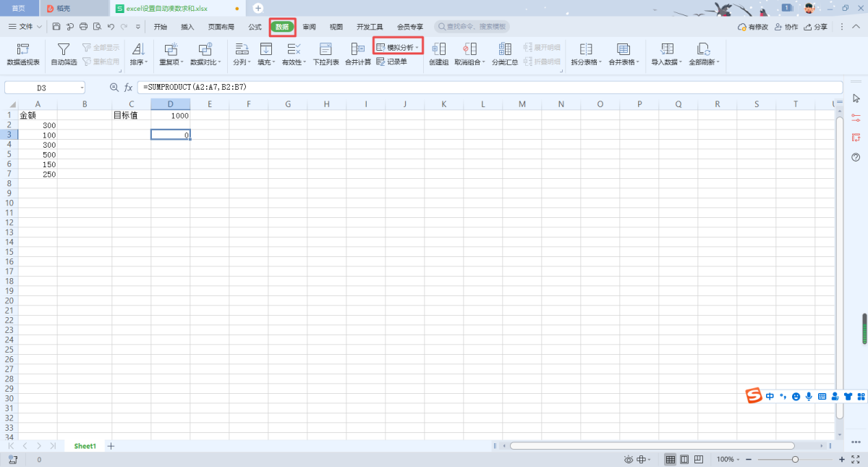Click the 分类汇总 subtotal icon
This screenshot has height=467, width=868.
504,54
